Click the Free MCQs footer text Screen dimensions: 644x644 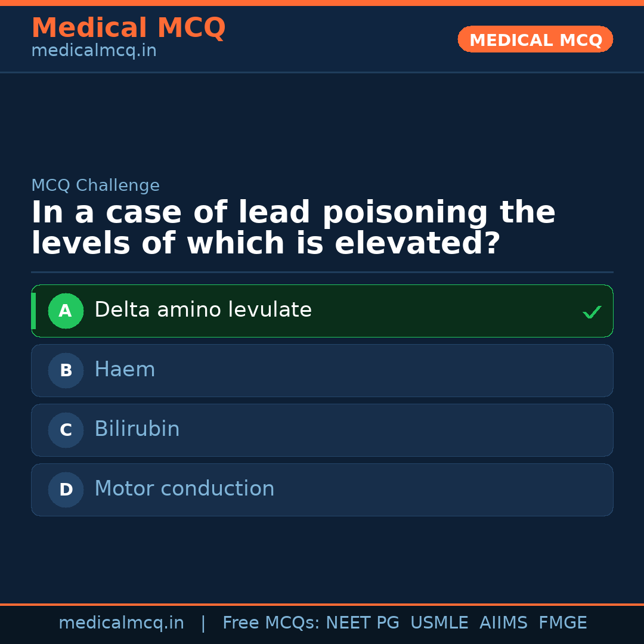coord(271,623)
